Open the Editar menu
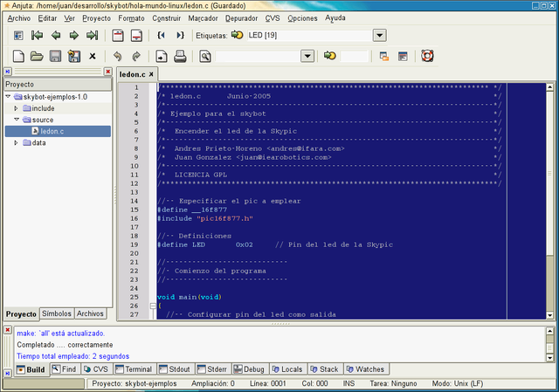 (x=47, y=18)
